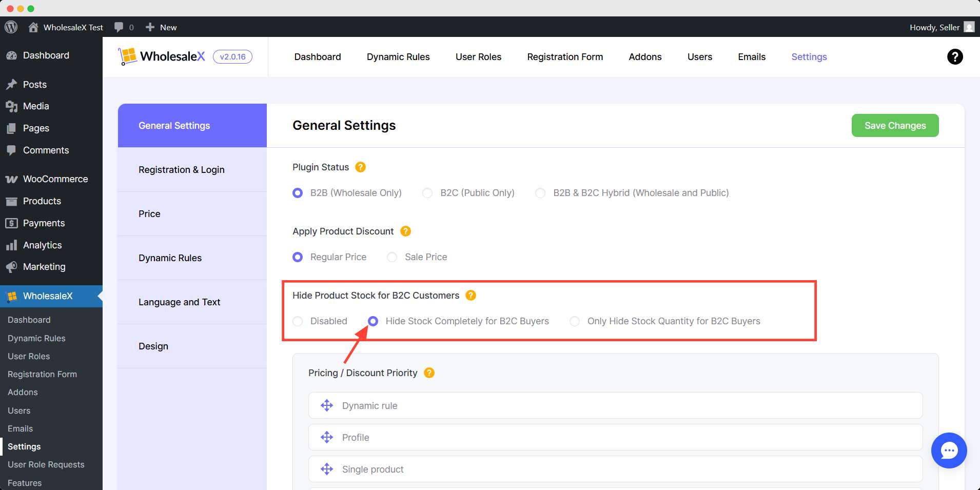Click the Analytics bar chart icon
This screenshot has height=490, width=980.
click(11, 245)
